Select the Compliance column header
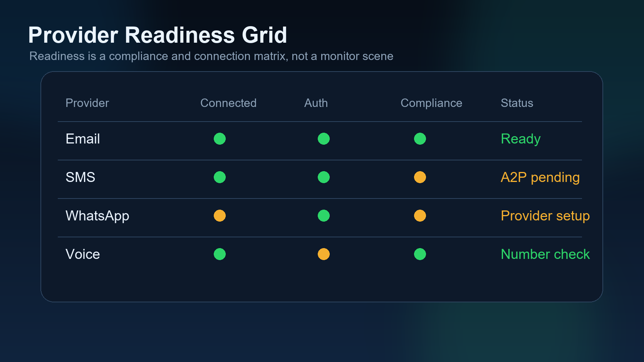This screenshot has height=362, width=644. 431,103
